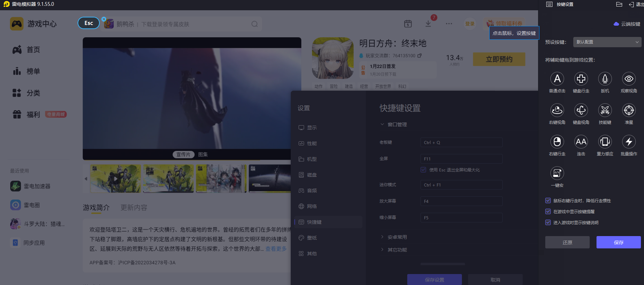Open the 网络 settings tab
The width and height of the screenshot is (644, 285).
(328, 206)
